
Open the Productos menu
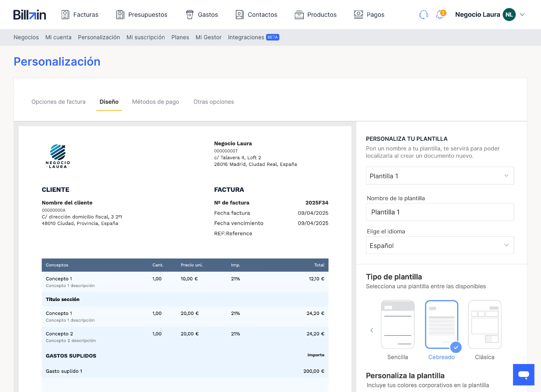click(316, 15)
